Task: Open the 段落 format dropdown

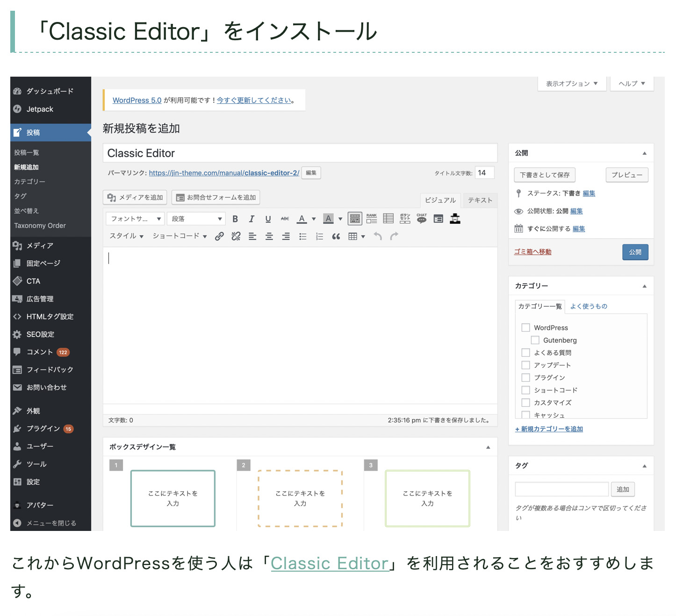Action: [197, 219]
